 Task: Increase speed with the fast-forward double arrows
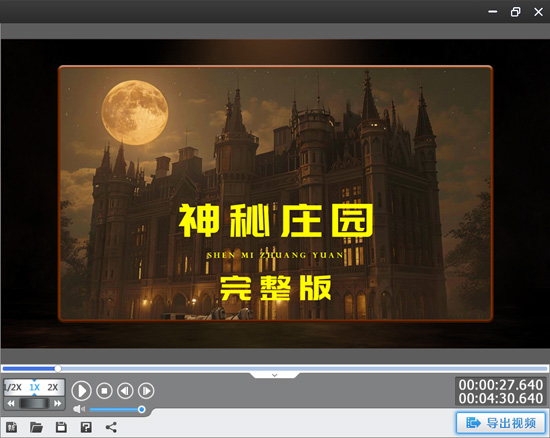[58, 403]
